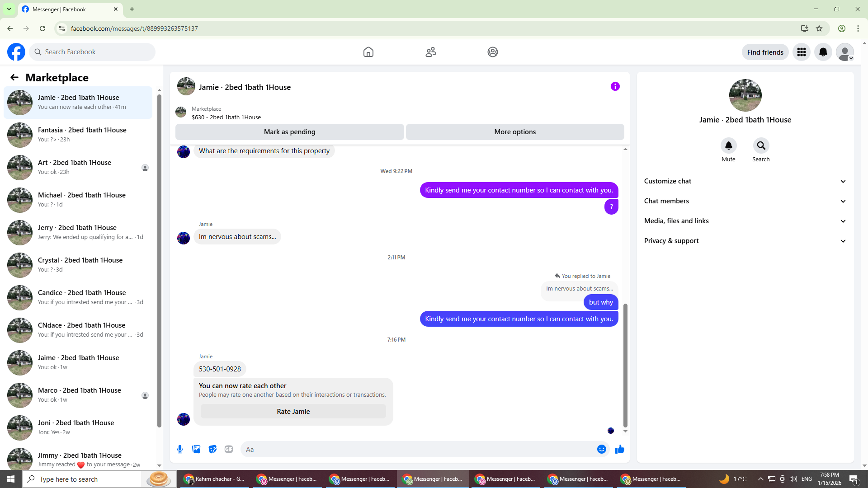Open the purple conversation information icon
This screenshot has width=868, height=488.
(615, 86)
